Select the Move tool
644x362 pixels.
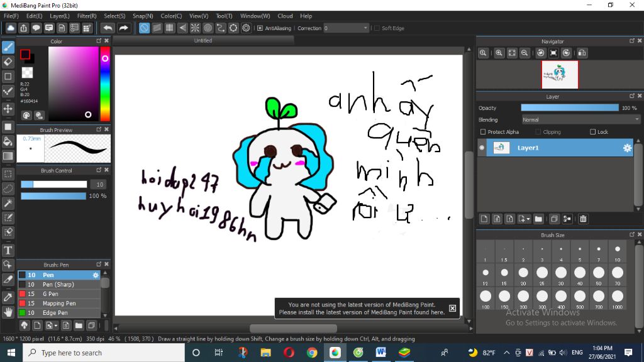pyautogui.click(x=8, y=109)
